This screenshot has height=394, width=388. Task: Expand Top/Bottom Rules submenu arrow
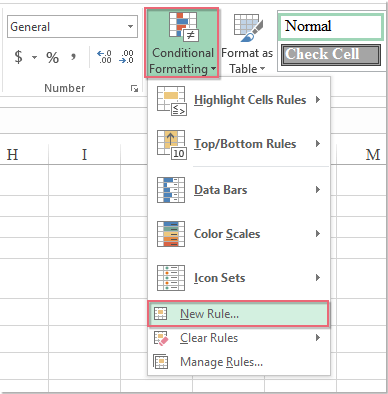(x=318, y=144)
